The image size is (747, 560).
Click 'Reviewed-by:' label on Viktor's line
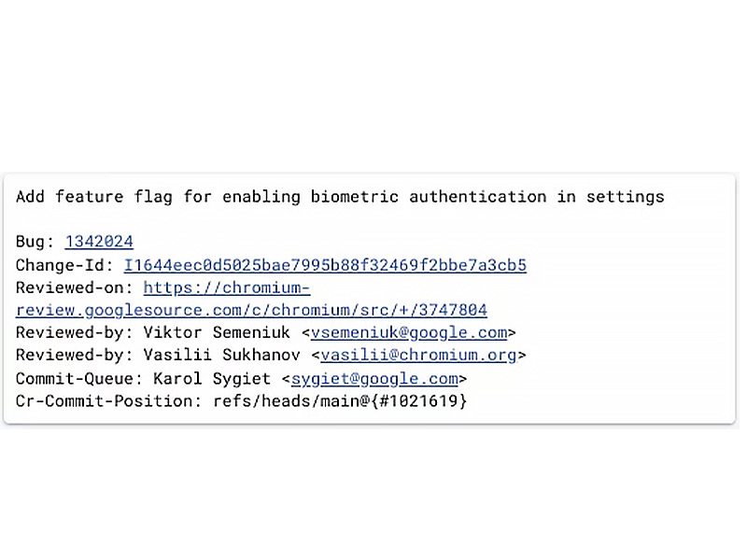pos(75,332)
